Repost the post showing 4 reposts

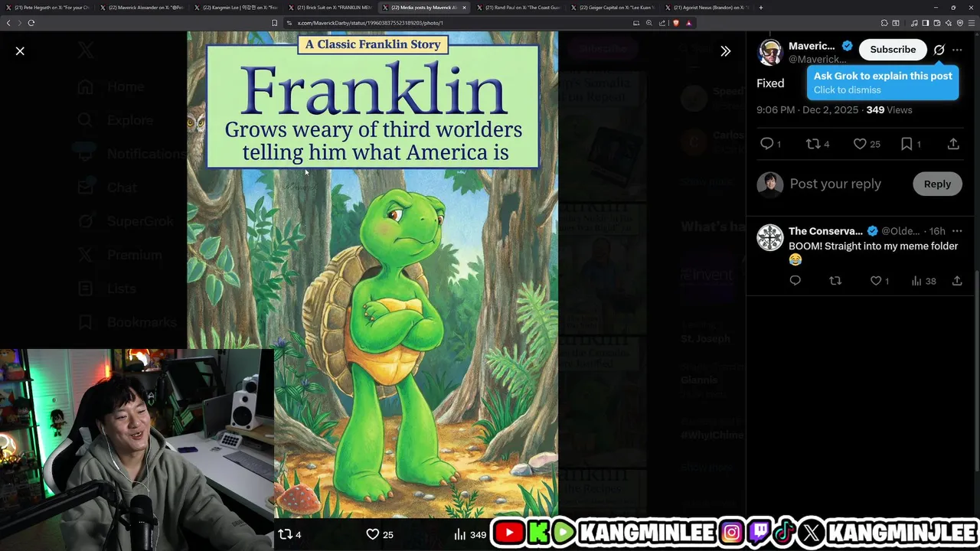pyautogui.click(x=818, y=144)
